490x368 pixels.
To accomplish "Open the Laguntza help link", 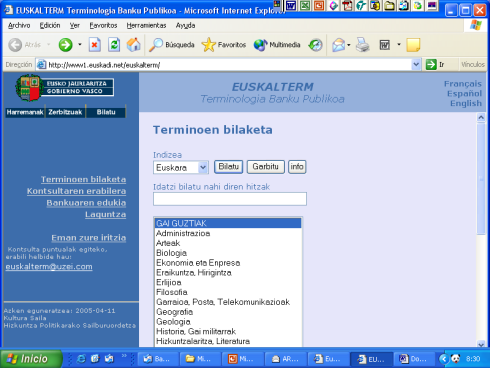I will [105, 214].
